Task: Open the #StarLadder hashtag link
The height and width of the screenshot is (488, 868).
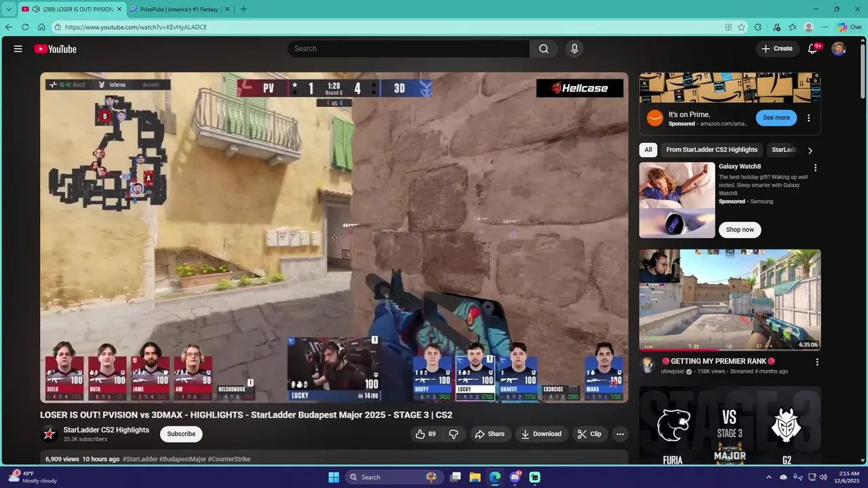Action: [140, 459]
